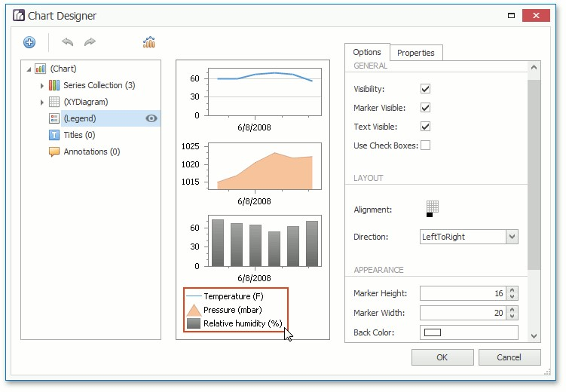Increase Marker Height with up spinner
The image size is (566, 392).
tap(512, 290)
